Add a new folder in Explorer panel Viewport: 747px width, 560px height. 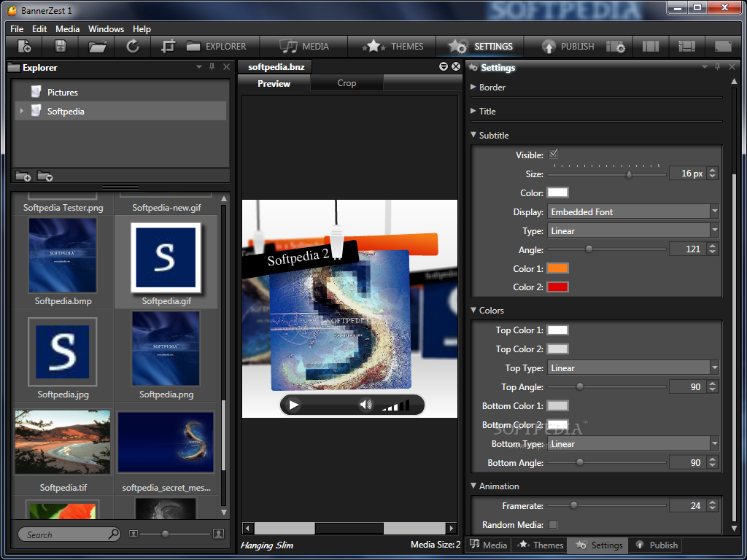point(23,176)
